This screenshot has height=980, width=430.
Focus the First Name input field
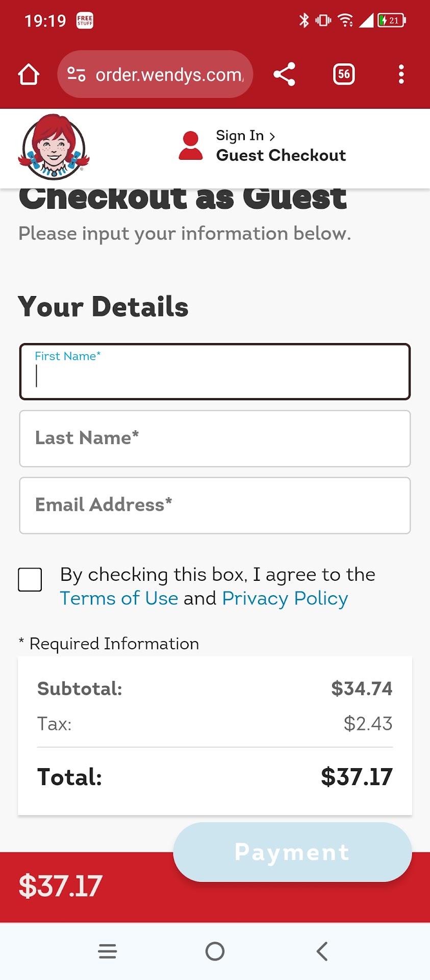tap(215, 372)
